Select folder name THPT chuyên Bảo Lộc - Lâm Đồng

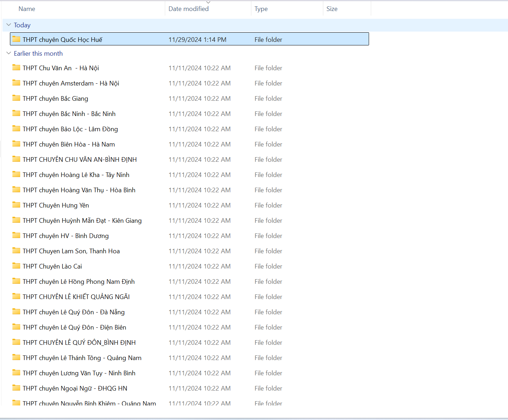click(70, 129)
